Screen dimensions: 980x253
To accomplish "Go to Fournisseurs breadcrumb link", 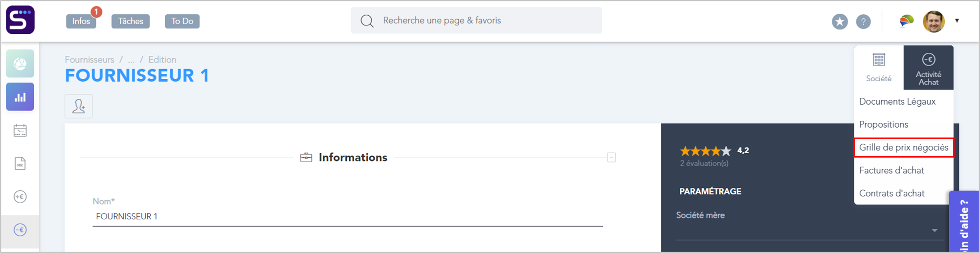I will [x=89, y=60].
